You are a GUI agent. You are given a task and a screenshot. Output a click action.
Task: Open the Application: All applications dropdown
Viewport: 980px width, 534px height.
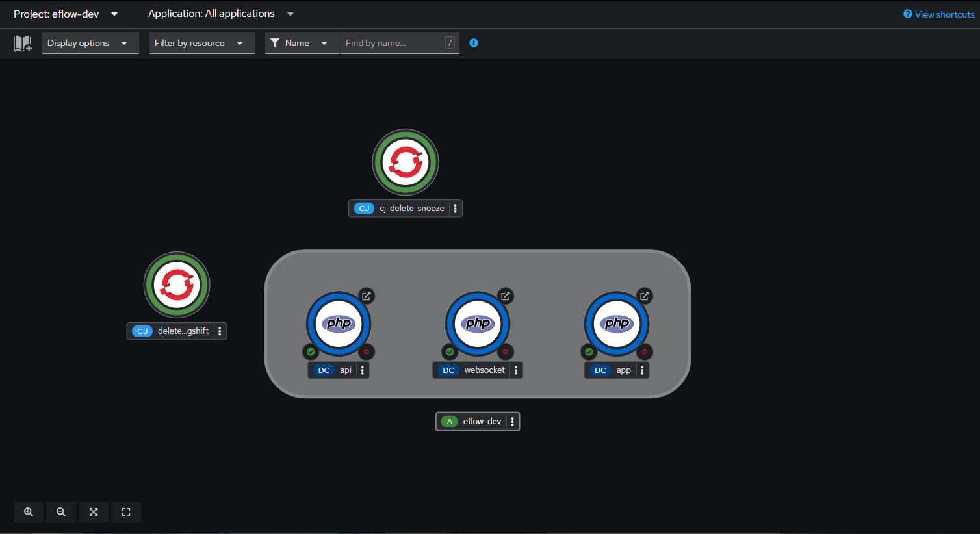tap(221, 14)
